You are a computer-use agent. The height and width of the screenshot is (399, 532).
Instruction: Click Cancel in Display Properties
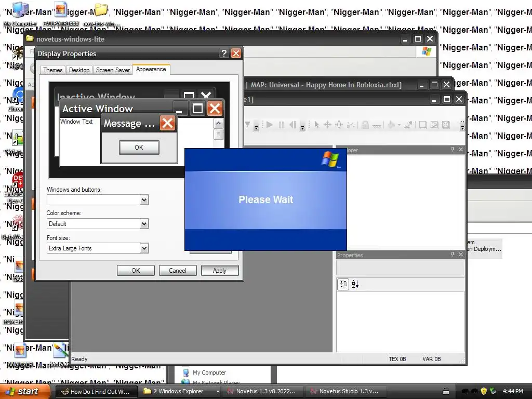[x=178, y=270]
